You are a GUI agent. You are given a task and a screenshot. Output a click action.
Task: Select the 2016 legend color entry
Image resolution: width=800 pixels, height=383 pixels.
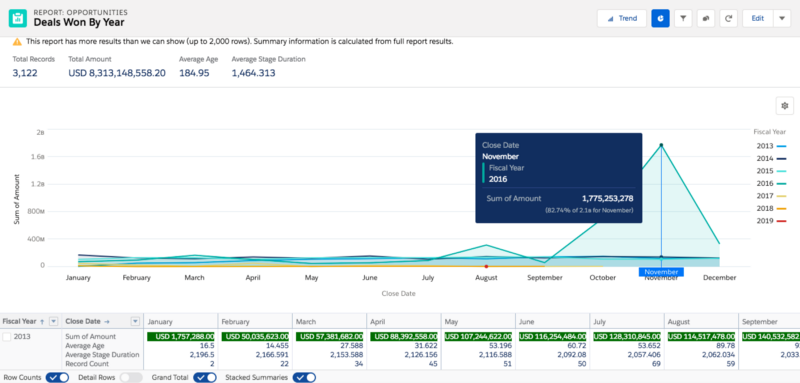tap(770, 184)
